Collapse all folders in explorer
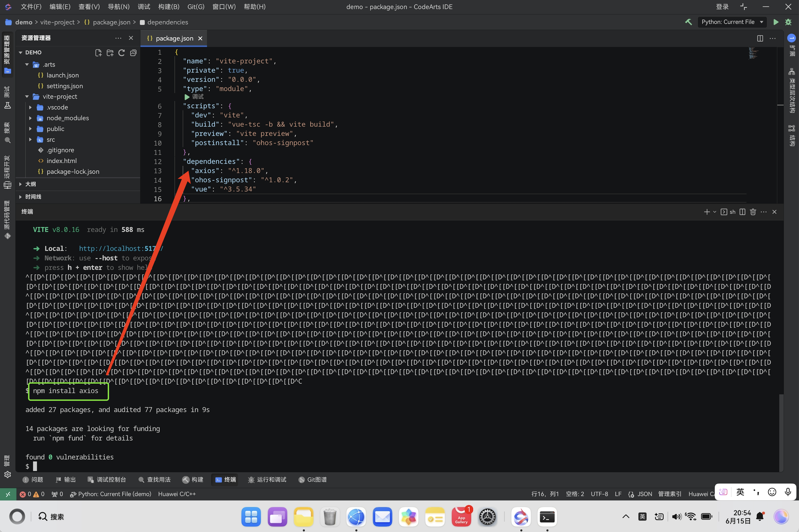The image size is (799, 532). click(133, 53)
